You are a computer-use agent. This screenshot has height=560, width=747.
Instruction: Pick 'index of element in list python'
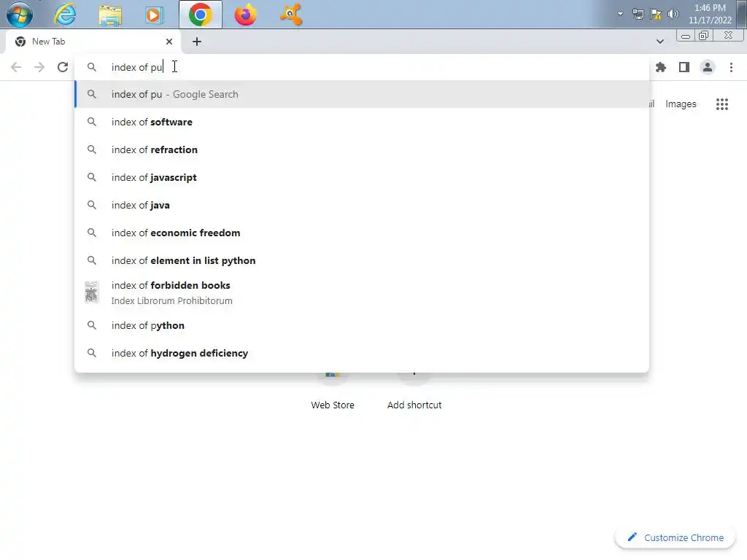(362, 260)
